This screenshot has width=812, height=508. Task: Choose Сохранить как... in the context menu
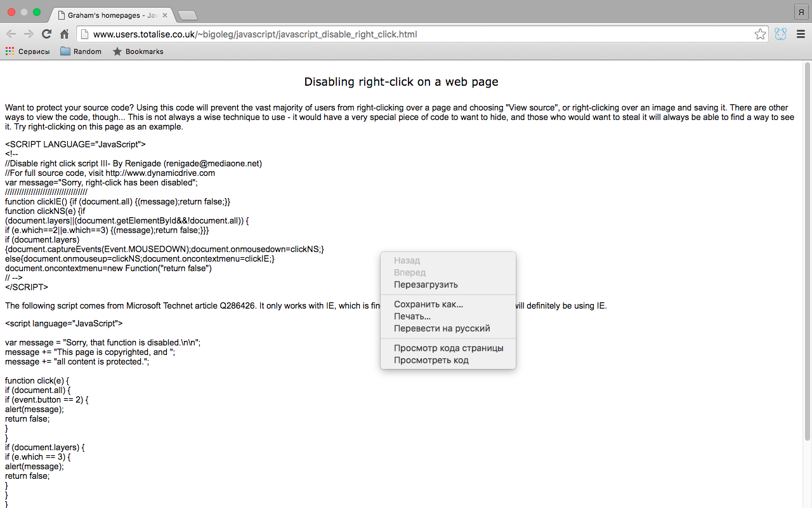(x=448, y=304)
